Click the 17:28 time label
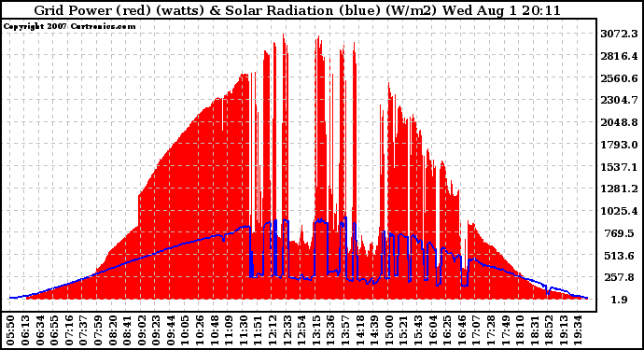The width and height of the screenshot is (644, 350). click(x=491, y=330)
